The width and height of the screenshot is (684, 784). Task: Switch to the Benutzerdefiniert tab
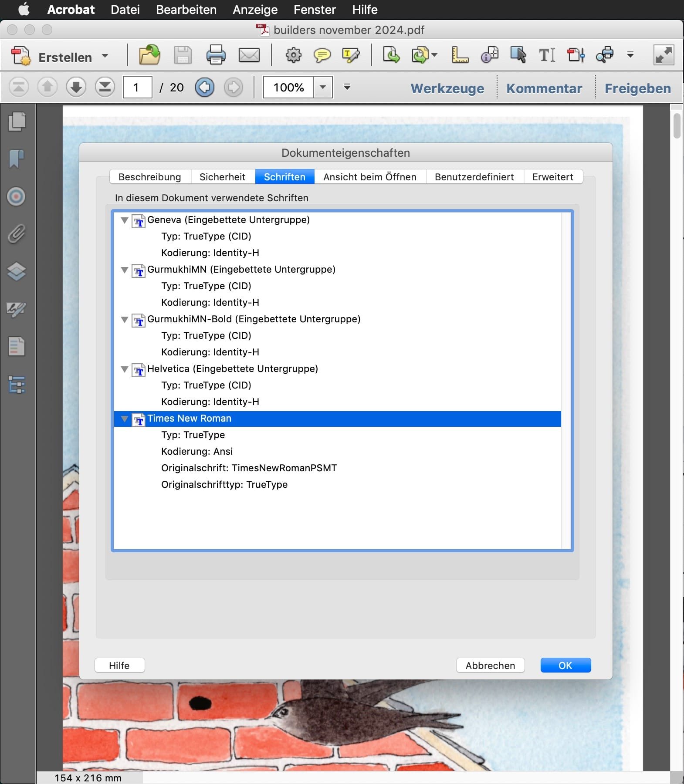coord(474,177)
